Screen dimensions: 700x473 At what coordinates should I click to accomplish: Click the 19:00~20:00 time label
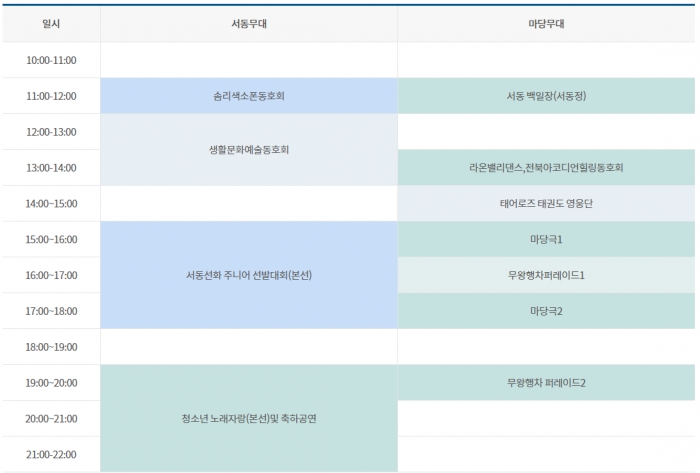[x=51, y=383]
